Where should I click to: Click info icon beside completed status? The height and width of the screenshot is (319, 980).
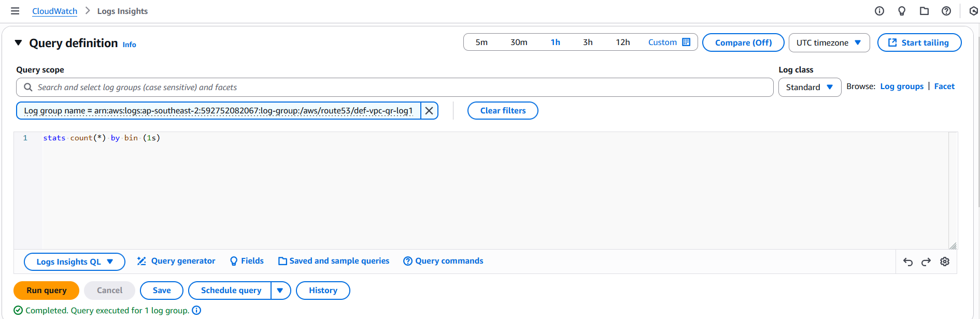point(196,310)
